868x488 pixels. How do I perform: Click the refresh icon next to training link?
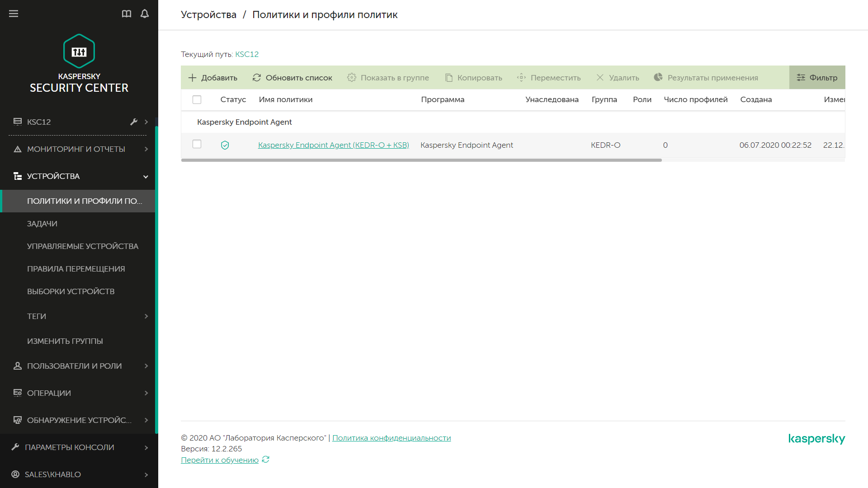266,460
